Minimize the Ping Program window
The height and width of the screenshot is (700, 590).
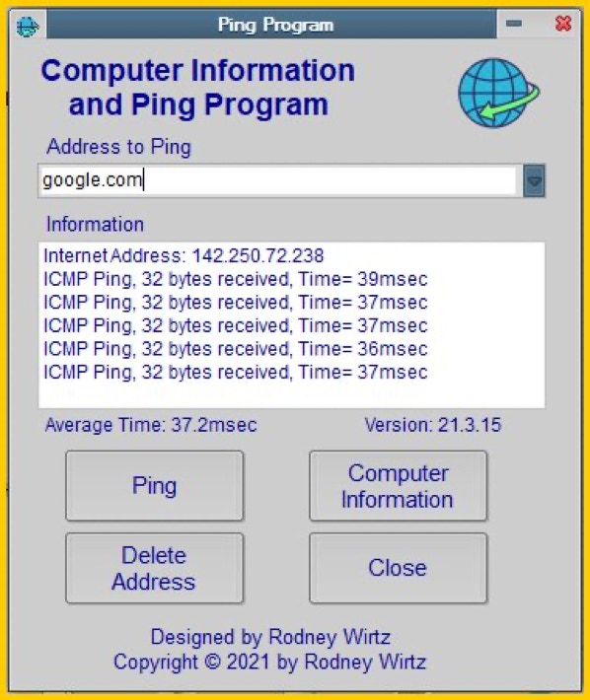tap(514, 24)
